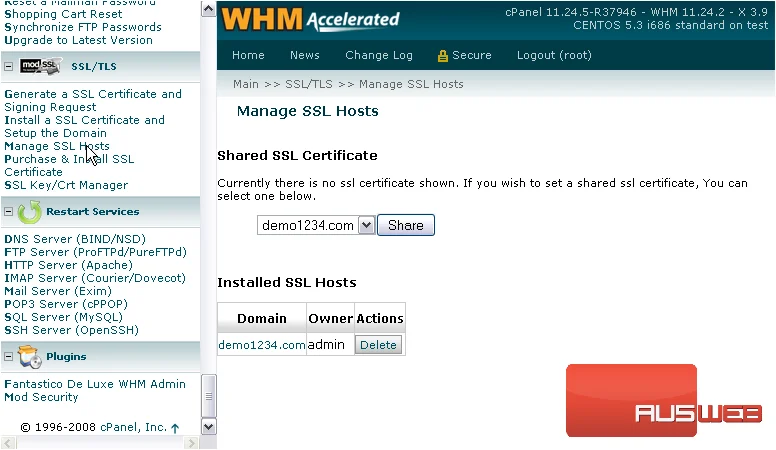Restart DNS Server (BIND/NSD)

point(75,239)
